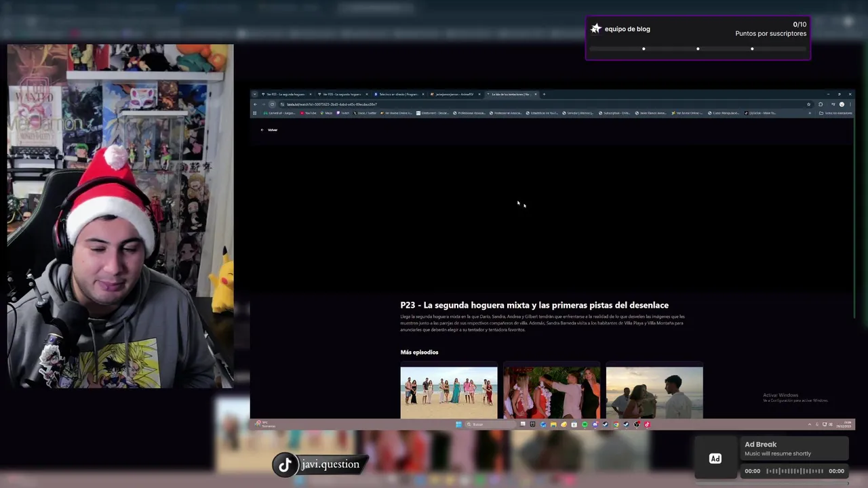Screen dimensions: 868x488
Task: Open the sunset couple episode thumbnail
Action: click(654, 392)
